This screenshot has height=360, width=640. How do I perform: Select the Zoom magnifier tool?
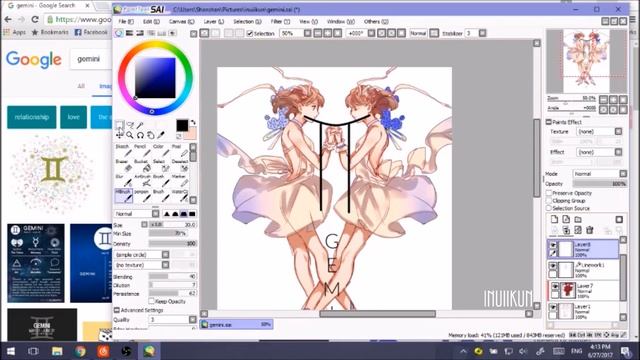click(x=130, y=135)
